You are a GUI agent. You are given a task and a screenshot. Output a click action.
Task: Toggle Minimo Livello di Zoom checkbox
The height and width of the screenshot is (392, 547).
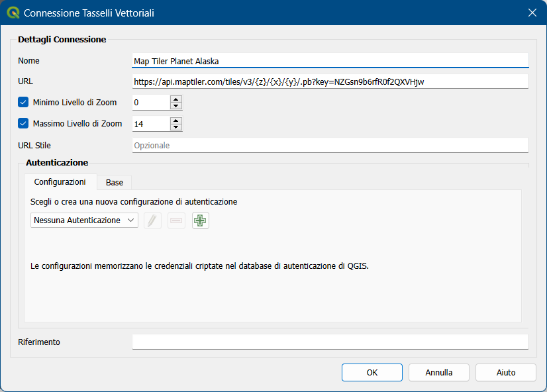[x=23, y=102]
